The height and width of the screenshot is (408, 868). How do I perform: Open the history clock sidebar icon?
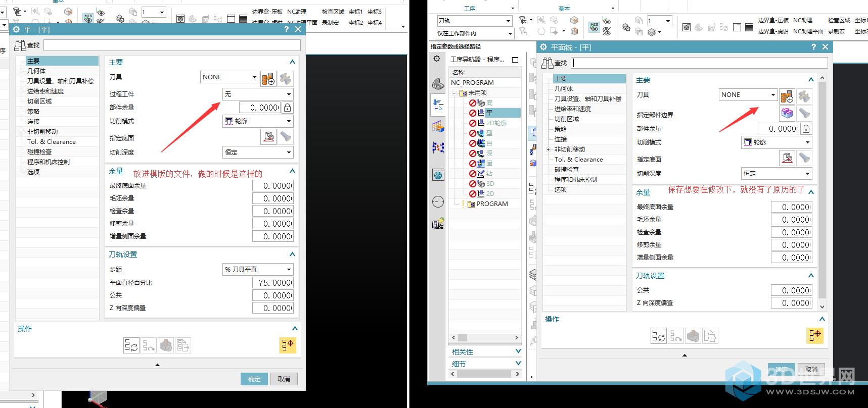tap(438, 202)
